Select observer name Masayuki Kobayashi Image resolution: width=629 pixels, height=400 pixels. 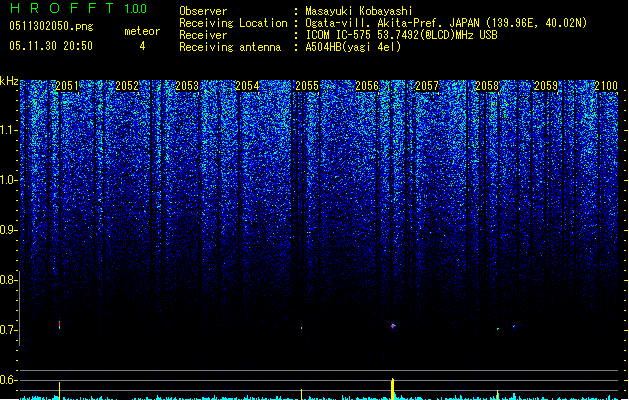pos(359,11)
